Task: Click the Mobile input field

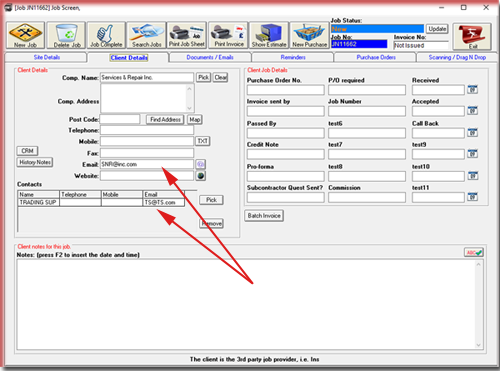Action: click(x=147, y=141)
